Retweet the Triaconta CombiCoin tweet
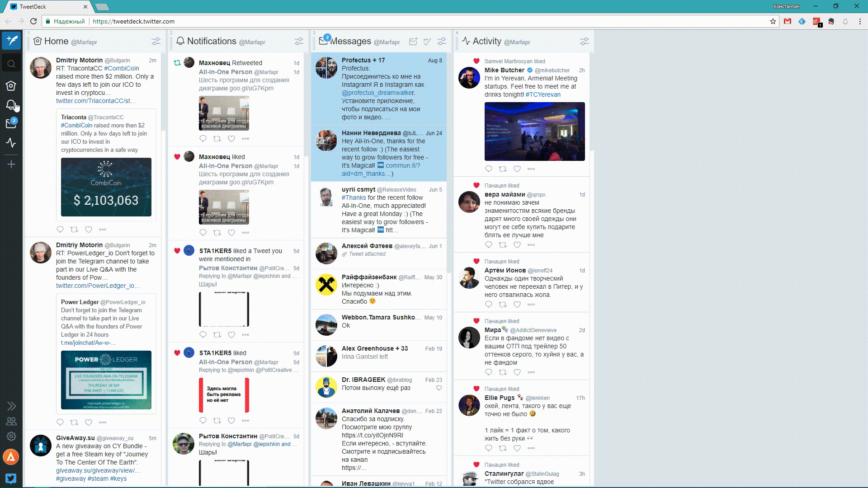 pos(74,230)
